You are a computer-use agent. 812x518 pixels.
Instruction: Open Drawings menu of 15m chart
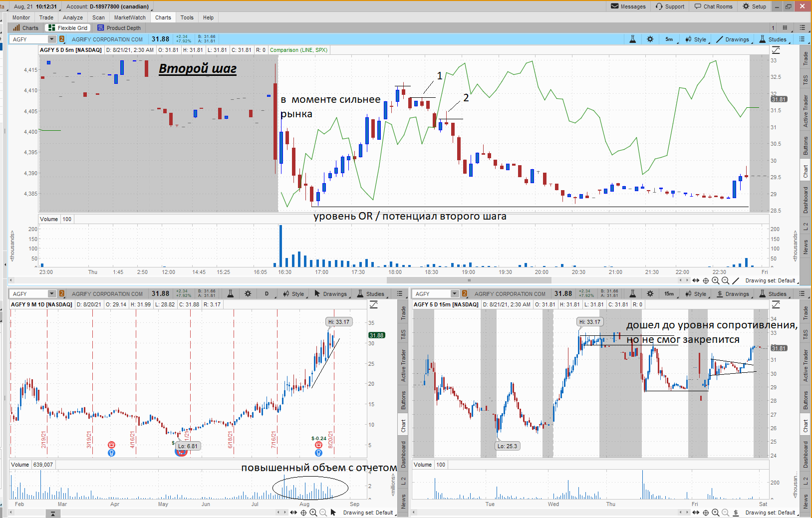[733, 294]
